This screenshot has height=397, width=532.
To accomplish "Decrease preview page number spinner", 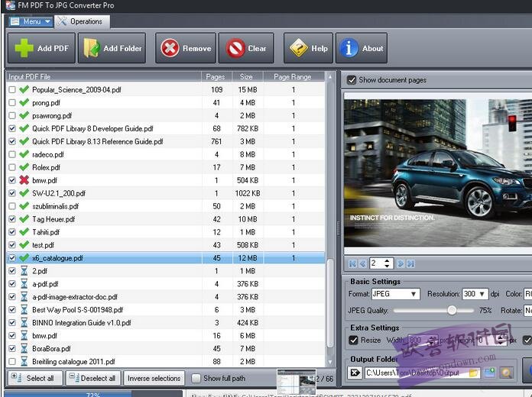I will 387,266.
